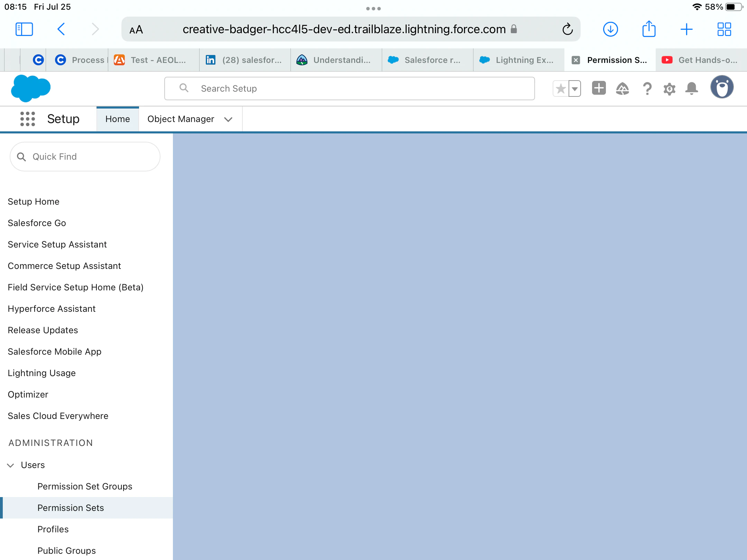This screenshot has height=560, width=747.
Task: Open Lightning Usage in the sidebar
Action: click(x=41, y=373)
